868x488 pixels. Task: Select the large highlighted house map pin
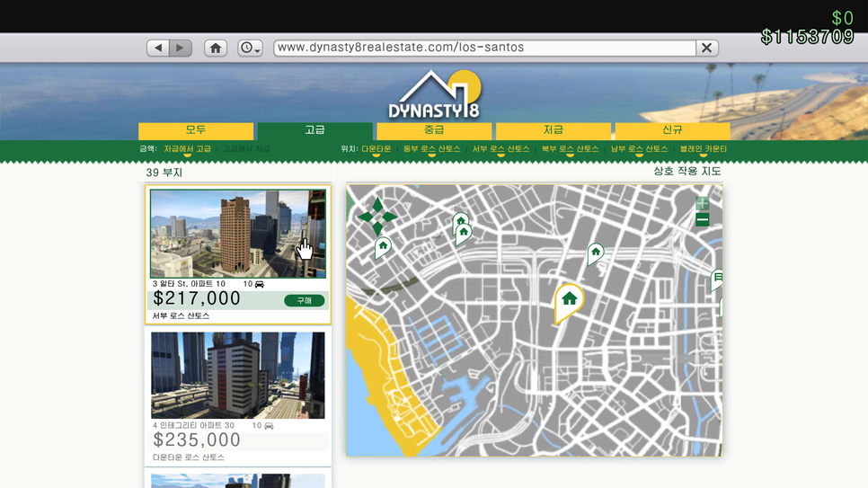point(569,303)
